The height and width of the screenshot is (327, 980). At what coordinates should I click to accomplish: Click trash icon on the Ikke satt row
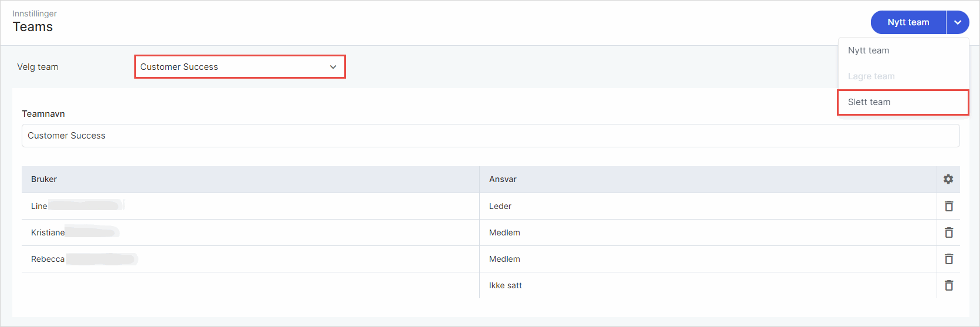[x=948, y=285]
